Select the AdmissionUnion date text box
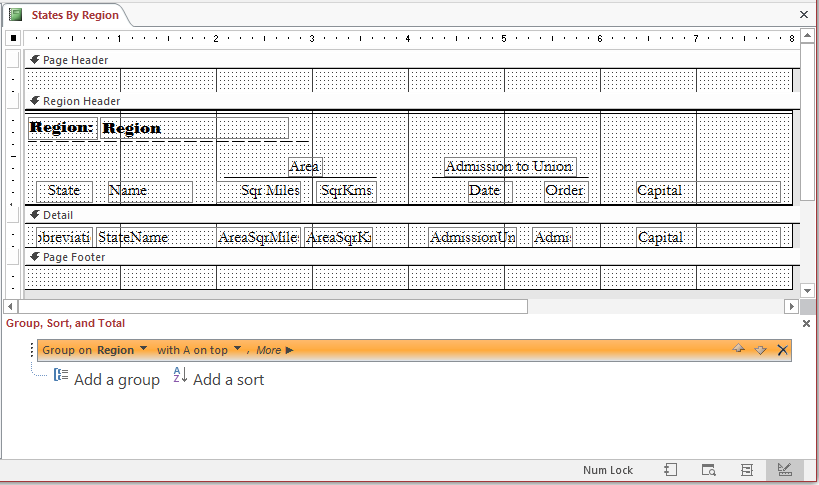The width and height of the screenshot is (819, 485). [x=472, y=237]
